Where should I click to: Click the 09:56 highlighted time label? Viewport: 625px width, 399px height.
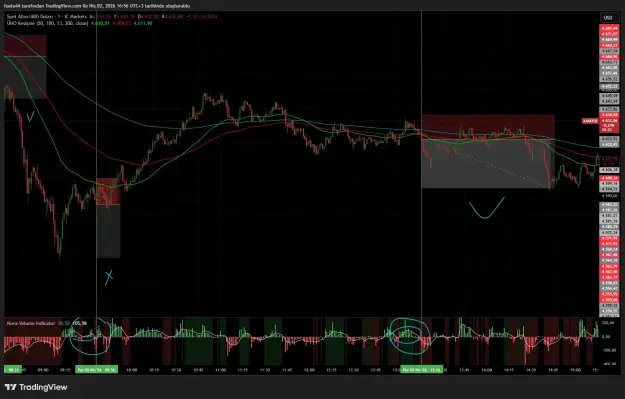96,370
